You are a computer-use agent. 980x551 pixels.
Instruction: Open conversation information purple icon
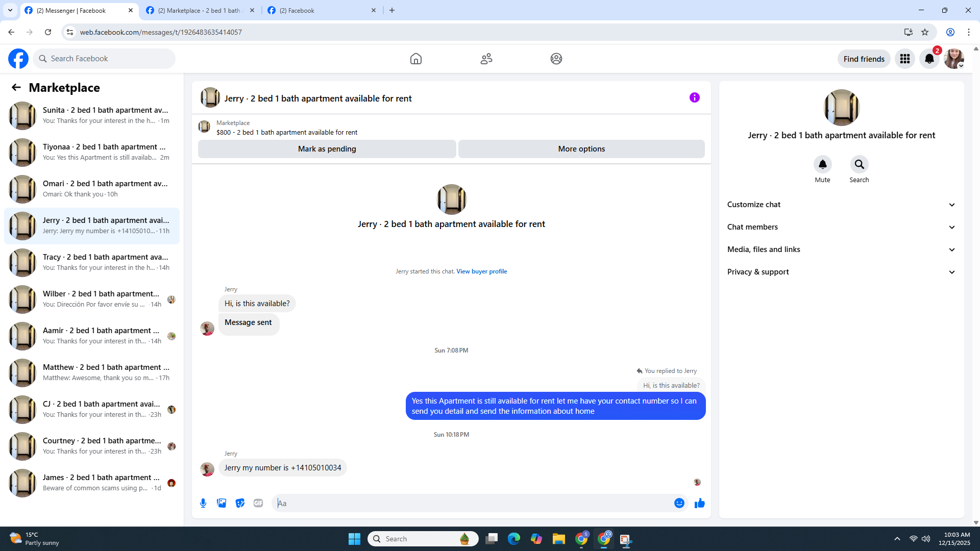click(x=695, y=97)
